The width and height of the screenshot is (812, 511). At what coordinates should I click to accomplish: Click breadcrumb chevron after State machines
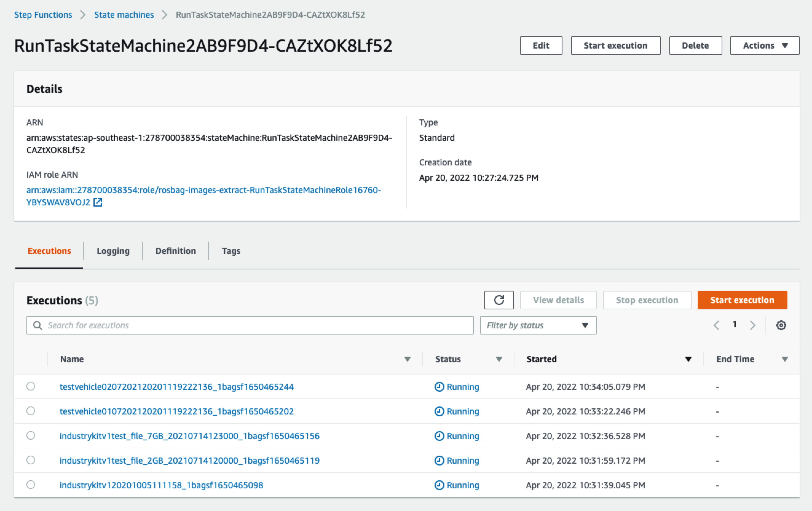[x=164, y=15]
